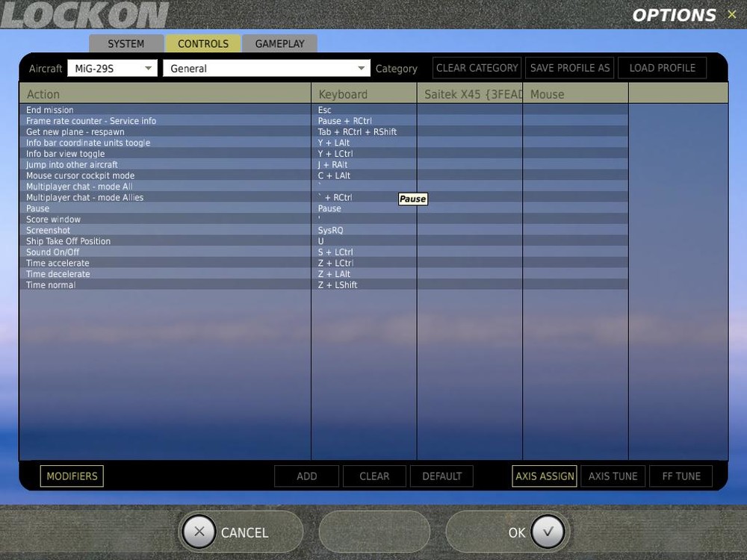This screenshot has height=560, width=747.
Task: Switch to the GAMEPLAY tab
Action: coord(279,43)
